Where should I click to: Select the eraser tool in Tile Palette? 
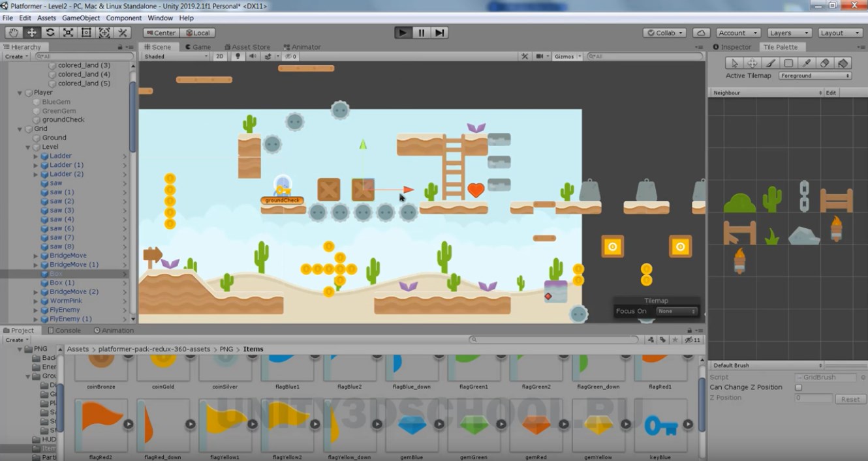point(824,63)
